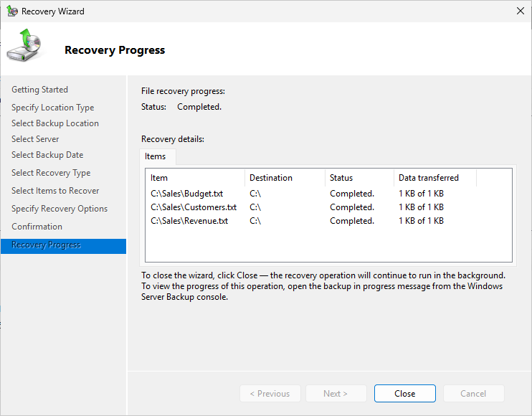Jump to Select Backup Date step
Image resolution: width=532 pixels, height=416 pixels.
(47, 155)
